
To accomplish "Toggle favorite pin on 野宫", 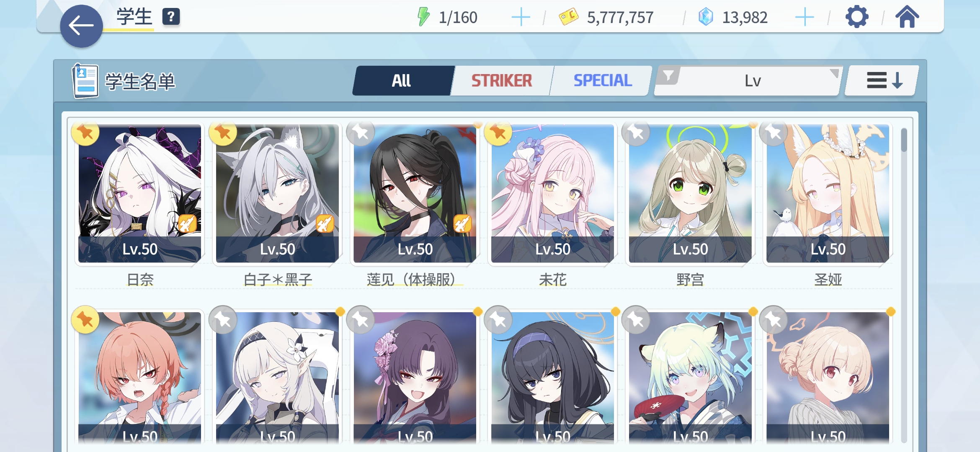I will point(636,133).
